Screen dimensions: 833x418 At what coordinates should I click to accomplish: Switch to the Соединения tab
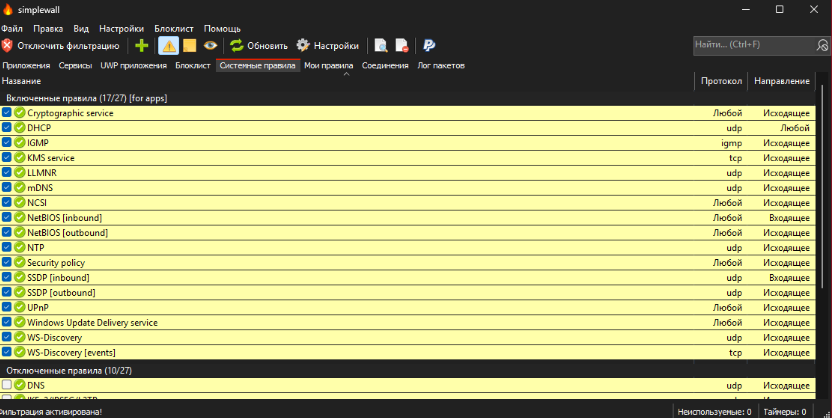coord(385,65)
